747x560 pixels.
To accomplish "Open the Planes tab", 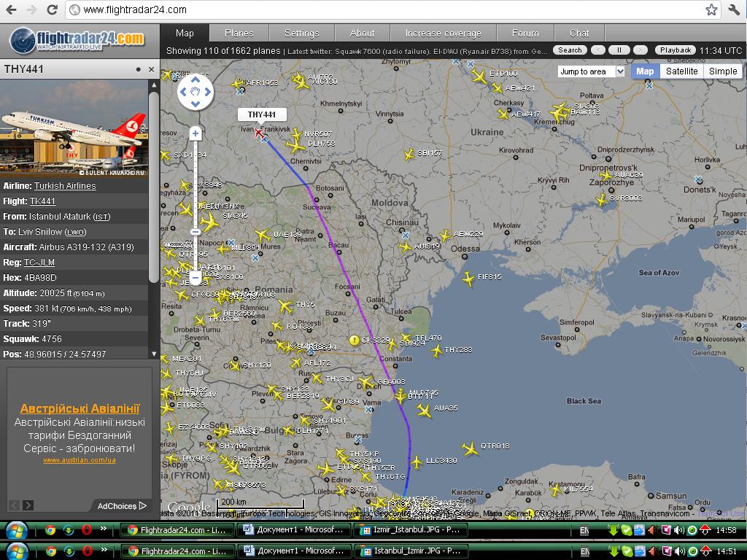I will pyautogui.click(x=239, y=33).
